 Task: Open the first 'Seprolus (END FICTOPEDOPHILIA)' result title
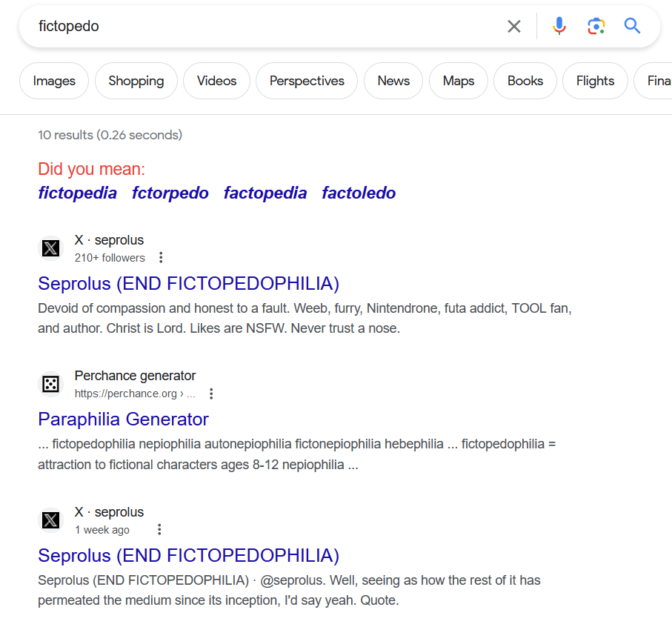[x=189, y=284]
